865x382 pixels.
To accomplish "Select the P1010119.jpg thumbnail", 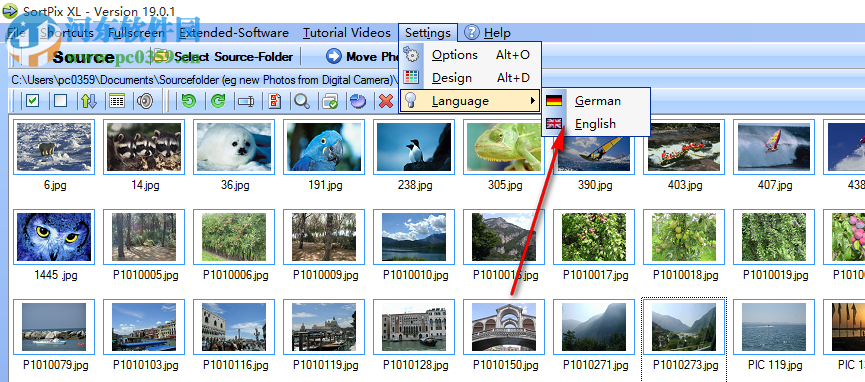I will tap(324, 327).
